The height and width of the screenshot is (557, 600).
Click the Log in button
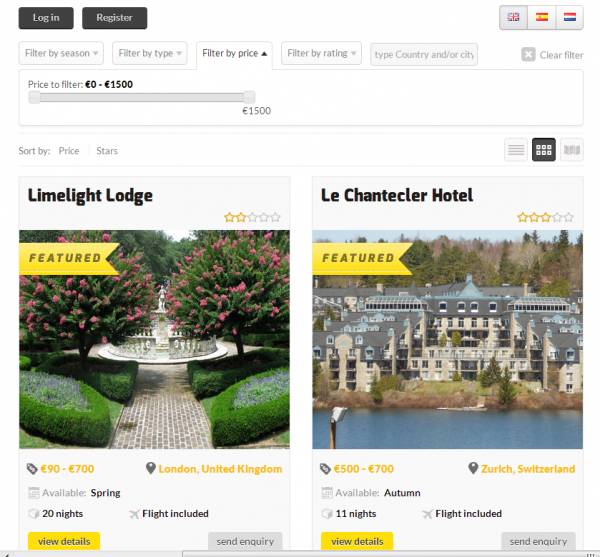[x=46, y=18]
